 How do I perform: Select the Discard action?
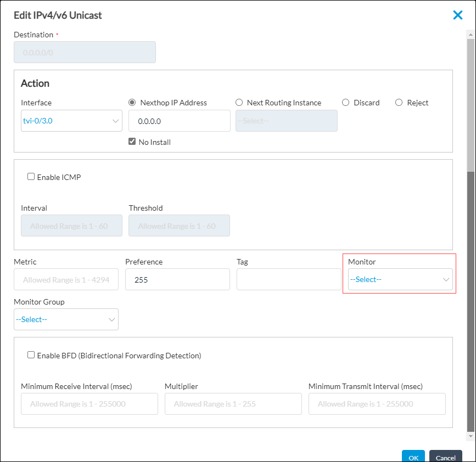click(345, 103)
